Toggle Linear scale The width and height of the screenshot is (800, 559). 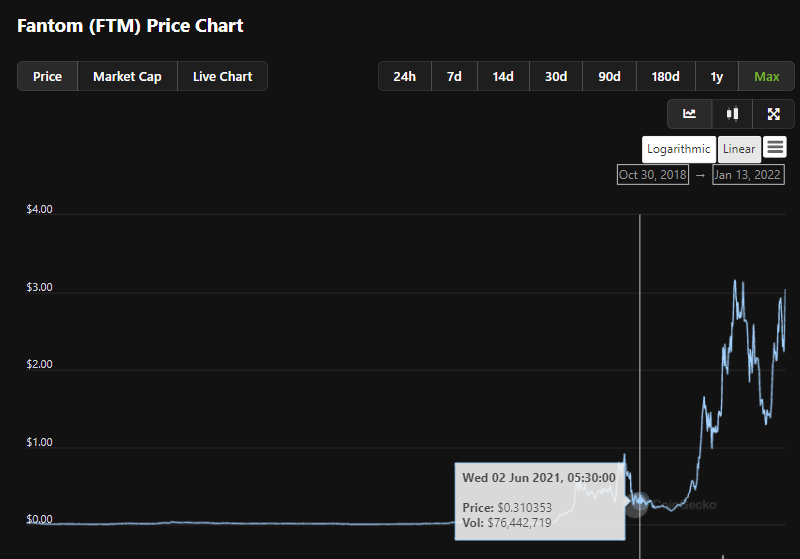(739, 149)
